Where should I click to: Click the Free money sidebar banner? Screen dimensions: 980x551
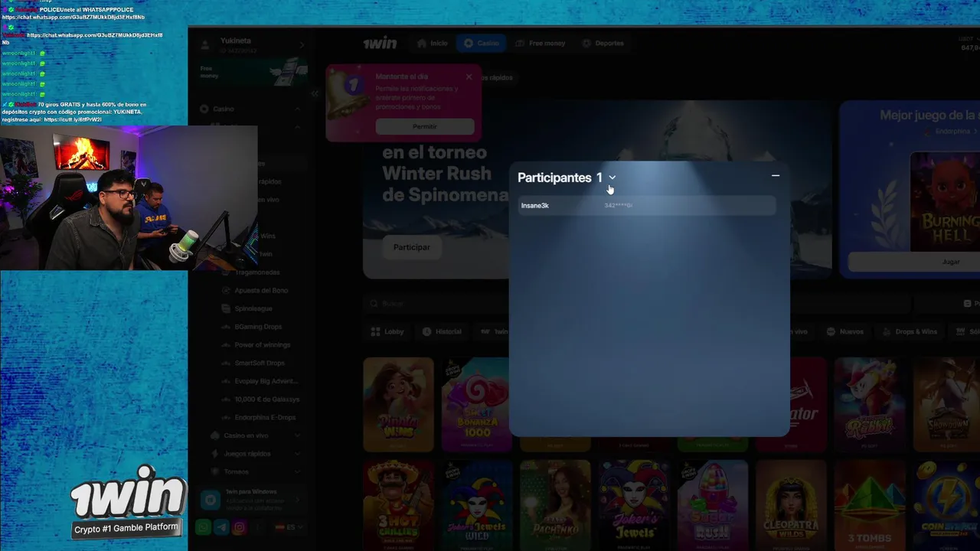[x=250, y=73]
